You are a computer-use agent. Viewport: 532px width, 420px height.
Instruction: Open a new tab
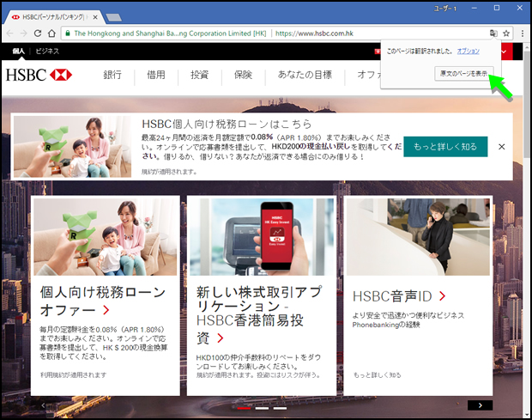(x=113, y=18)
